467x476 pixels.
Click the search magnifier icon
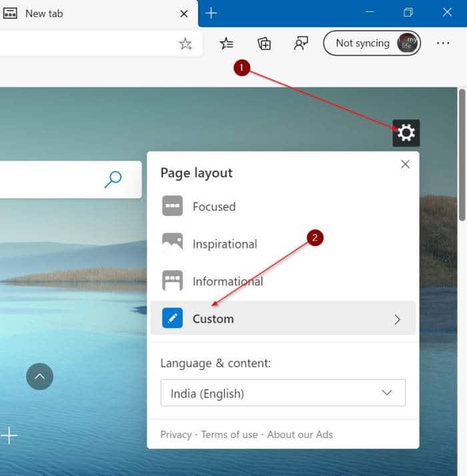(x=113, y=179)
